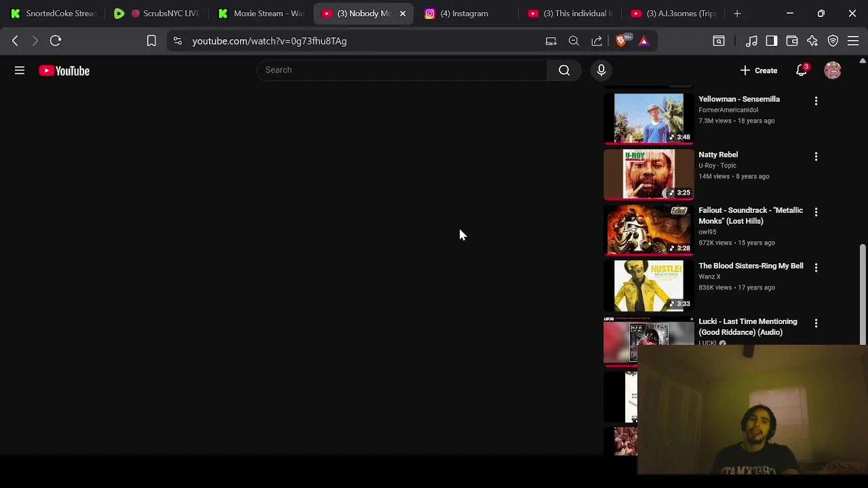
Task: Focus the YouTube search field
Action: [x=401, y=70]
